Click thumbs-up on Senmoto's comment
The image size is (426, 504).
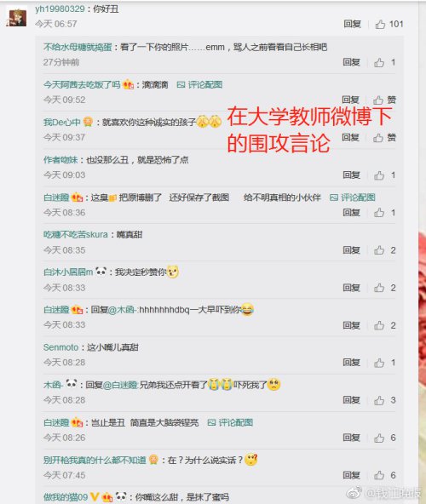pyautogui.click(x=379, y=363)
